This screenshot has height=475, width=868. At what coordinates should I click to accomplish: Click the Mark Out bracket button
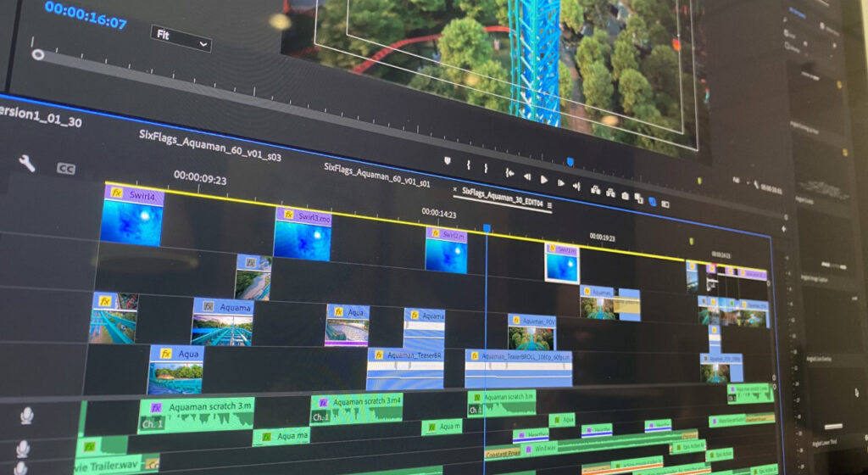pyautogui.click(x=486, y=168)
